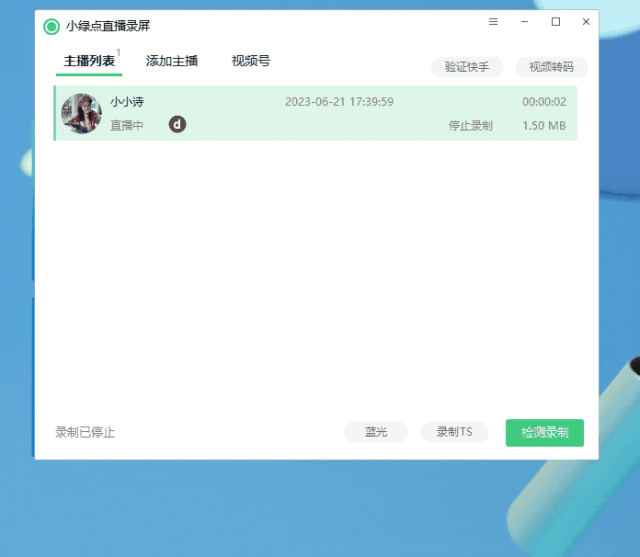Go to the 视频号 tab
The width and height of the screenshot is (640, 557).
(x=251, y=61)
